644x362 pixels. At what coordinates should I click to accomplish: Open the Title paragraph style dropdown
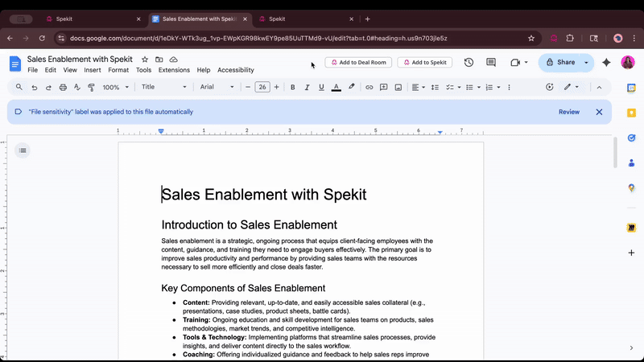(x=163, y=87)
